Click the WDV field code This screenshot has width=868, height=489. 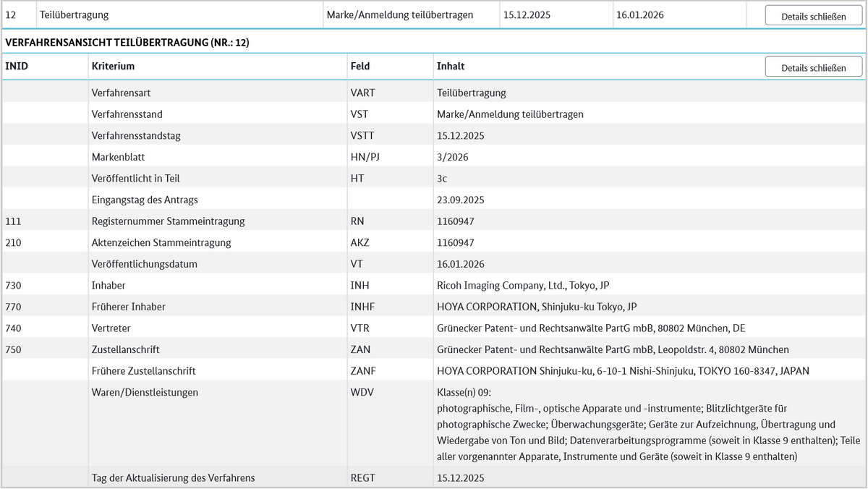pos(362,392)
